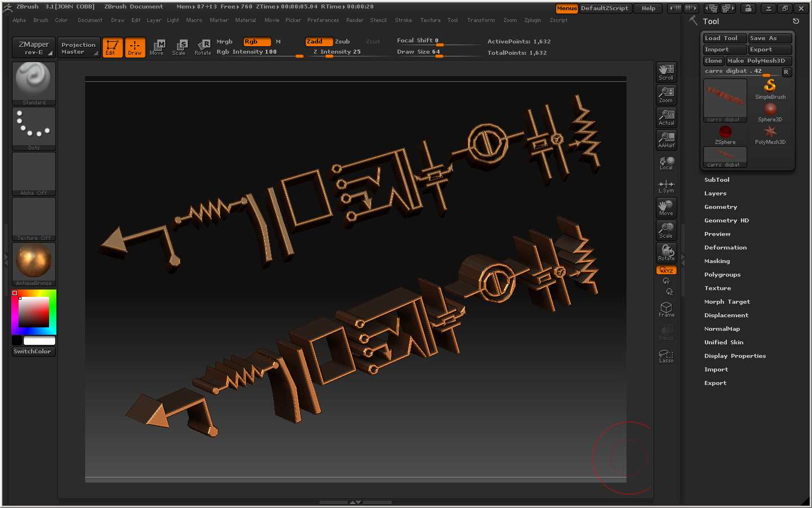Viewport: 812px width, 508px height.
Task: Open the Transform menu
Action: click(x=481, y=20)
